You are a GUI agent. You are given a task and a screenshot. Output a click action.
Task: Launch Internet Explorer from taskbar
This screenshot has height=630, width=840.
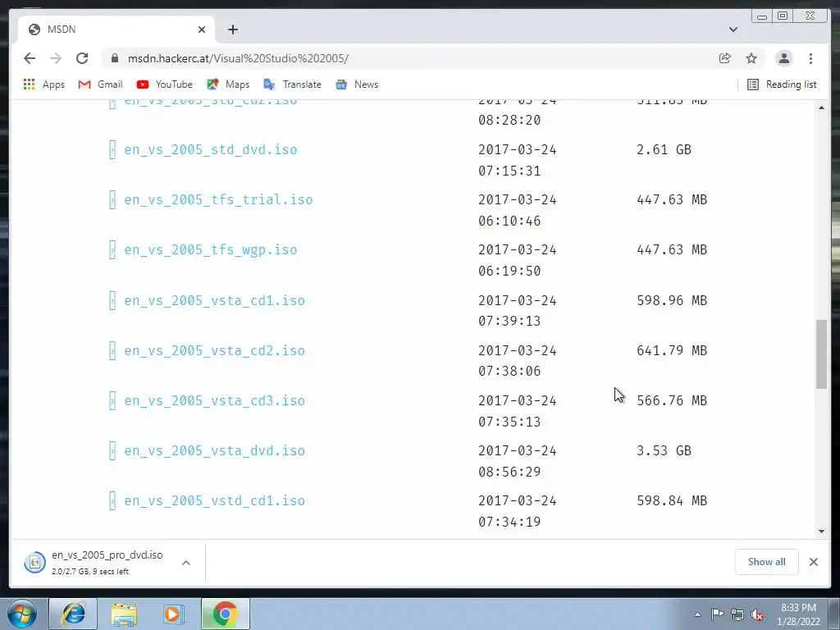point(73,614)
